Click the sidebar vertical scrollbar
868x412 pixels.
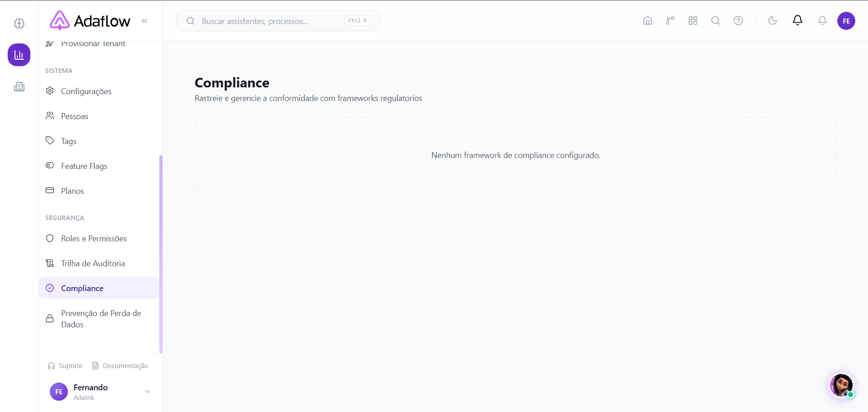point(161,254)
